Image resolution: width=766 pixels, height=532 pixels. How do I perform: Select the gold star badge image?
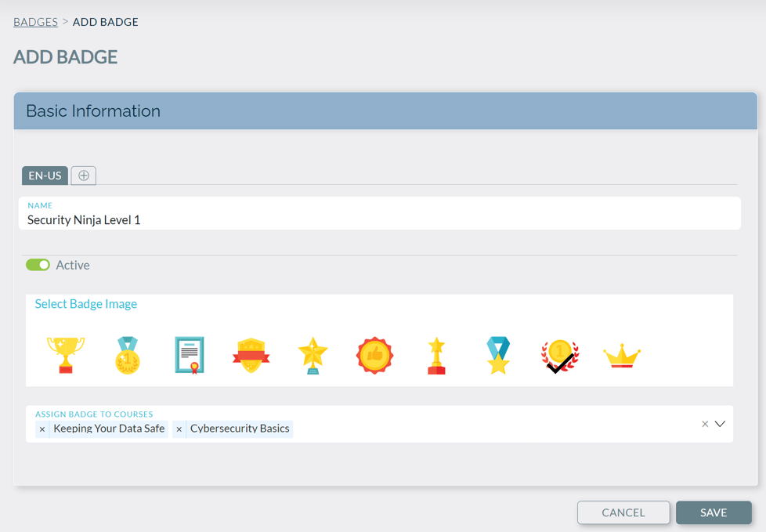click(313, 354)
